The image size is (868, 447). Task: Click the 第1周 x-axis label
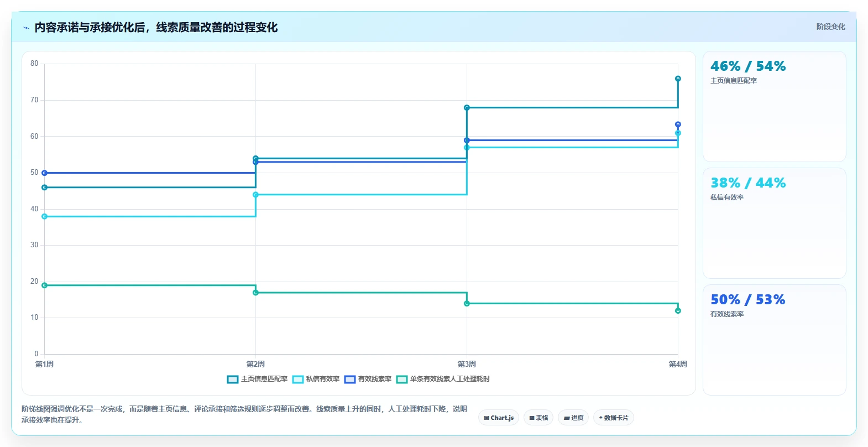44,364
